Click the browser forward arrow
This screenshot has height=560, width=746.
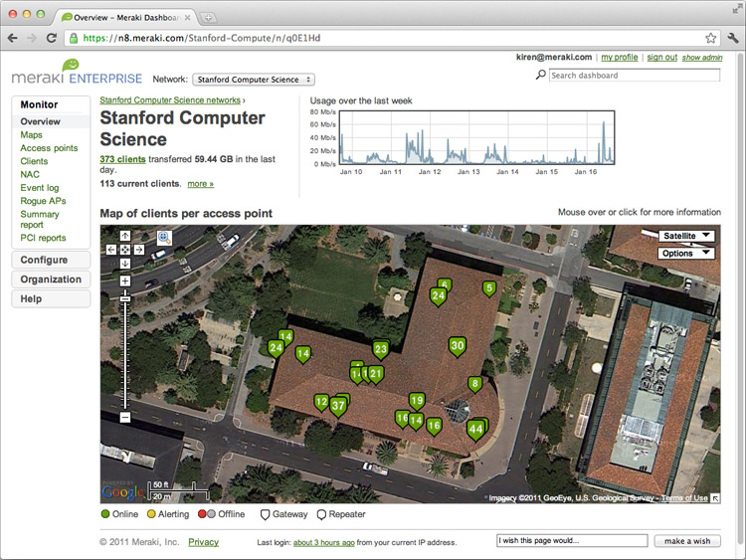click(32, 38)
